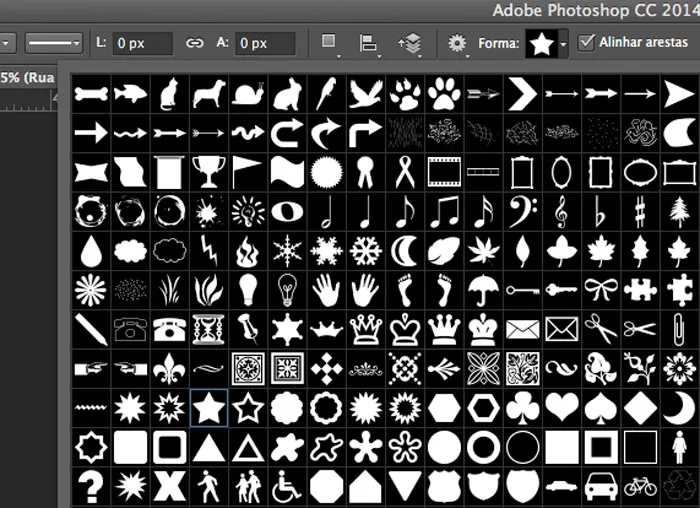Choose the rabbit shape
The height and width of the screenshot is (508, 700).
[287, 94]
